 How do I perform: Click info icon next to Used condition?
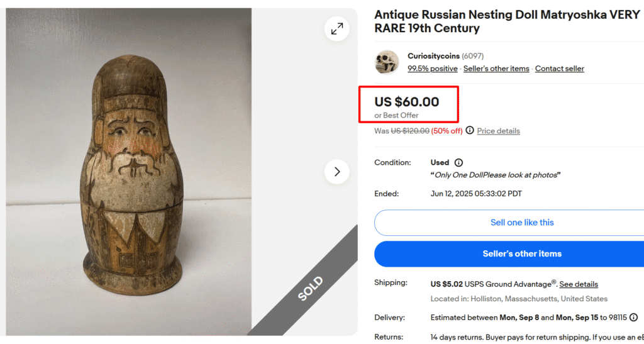(458, 162)
